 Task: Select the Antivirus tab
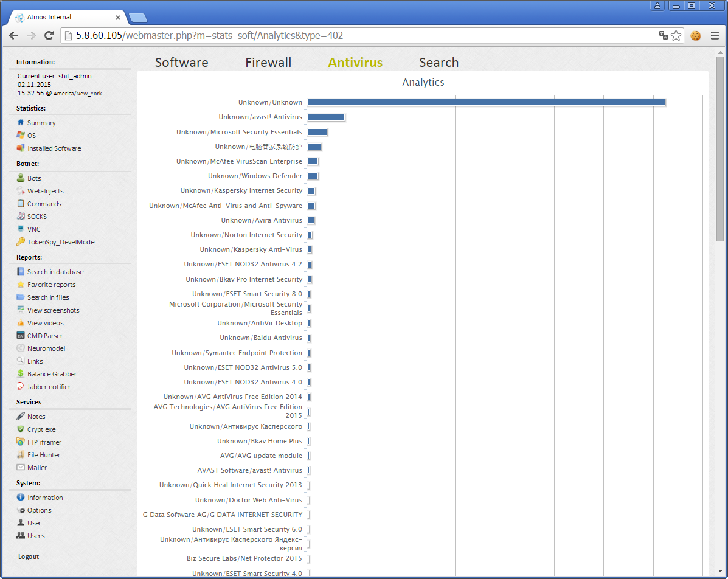355,62
